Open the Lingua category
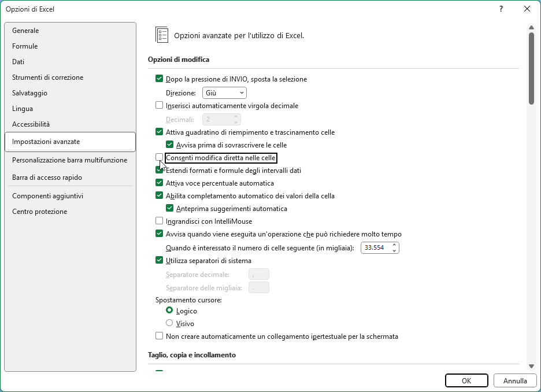The image size is (541, 392). coord(71,108)
